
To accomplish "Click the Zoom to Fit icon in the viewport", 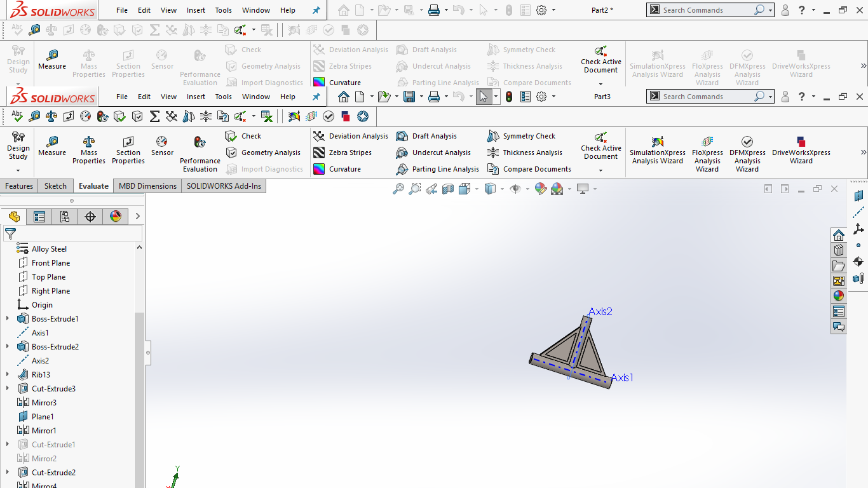I will coord(398,189).
